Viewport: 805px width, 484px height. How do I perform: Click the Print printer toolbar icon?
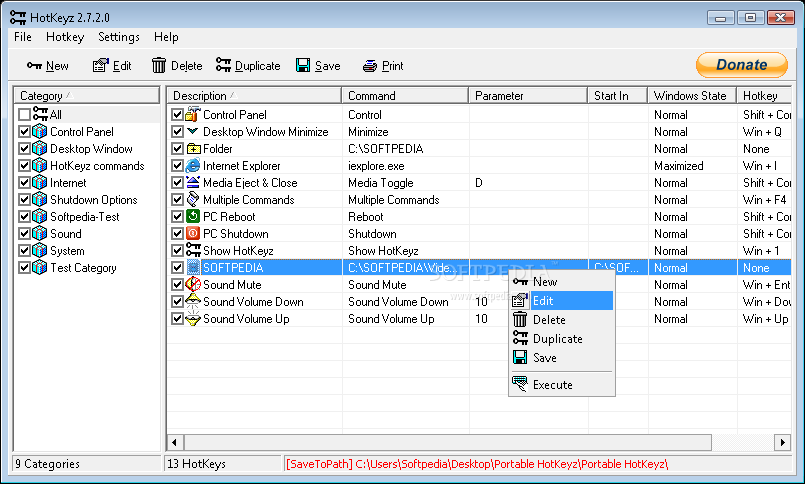click(370, 66)
